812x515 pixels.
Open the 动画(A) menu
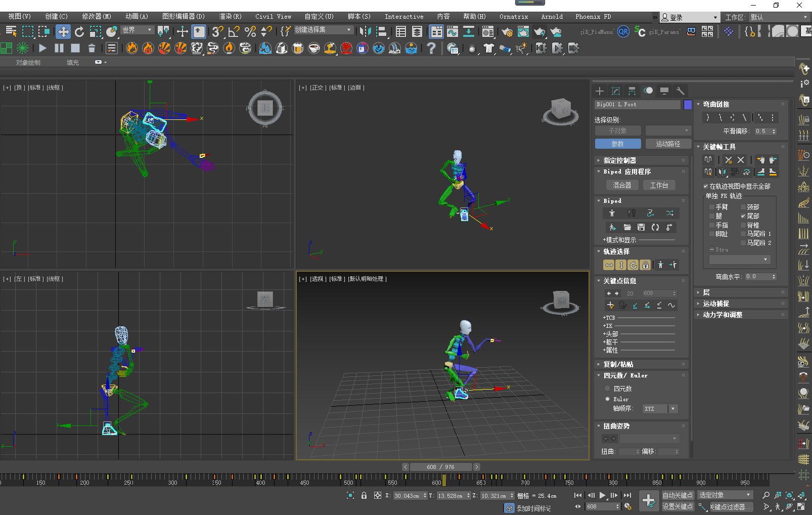click(137, 17)
